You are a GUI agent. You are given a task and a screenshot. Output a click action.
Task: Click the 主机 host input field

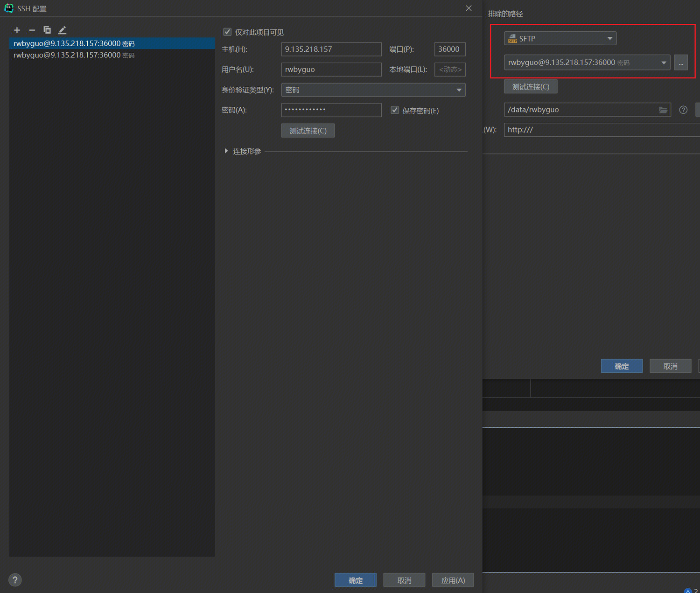[x=331, y=49]
